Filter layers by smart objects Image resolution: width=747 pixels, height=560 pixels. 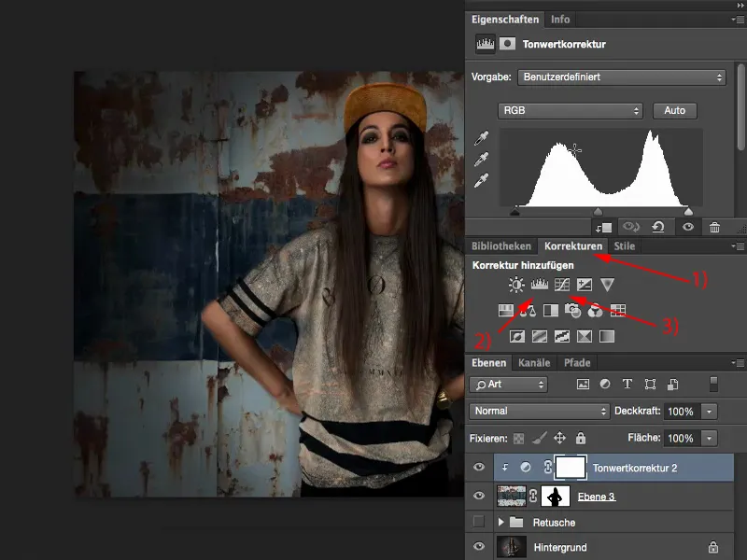pyautogui.click(x=672, y=385)
